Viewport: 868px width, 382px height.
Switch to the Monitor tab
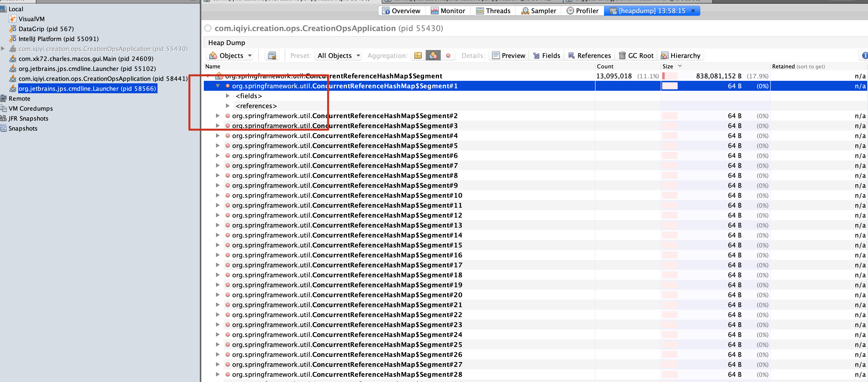click(448, 11)
